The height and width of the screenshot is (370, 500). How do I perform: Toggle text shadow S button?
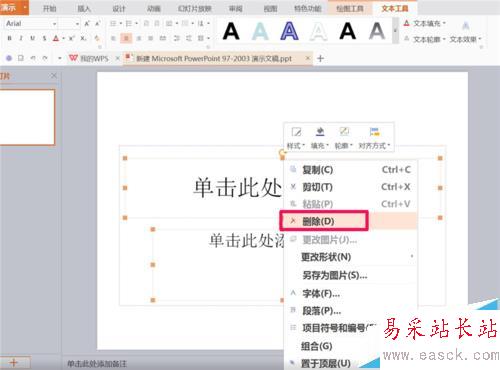point(44,38)
